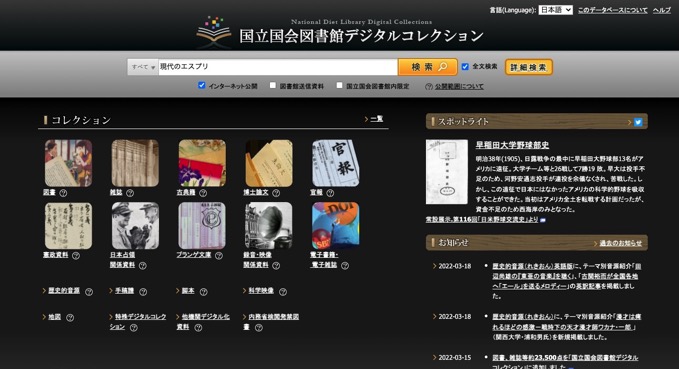Open the 早稲田大学野球部史 title link
Image resolution: width=679 pixels, height=369 pixels.
click(x=512, y=145)
